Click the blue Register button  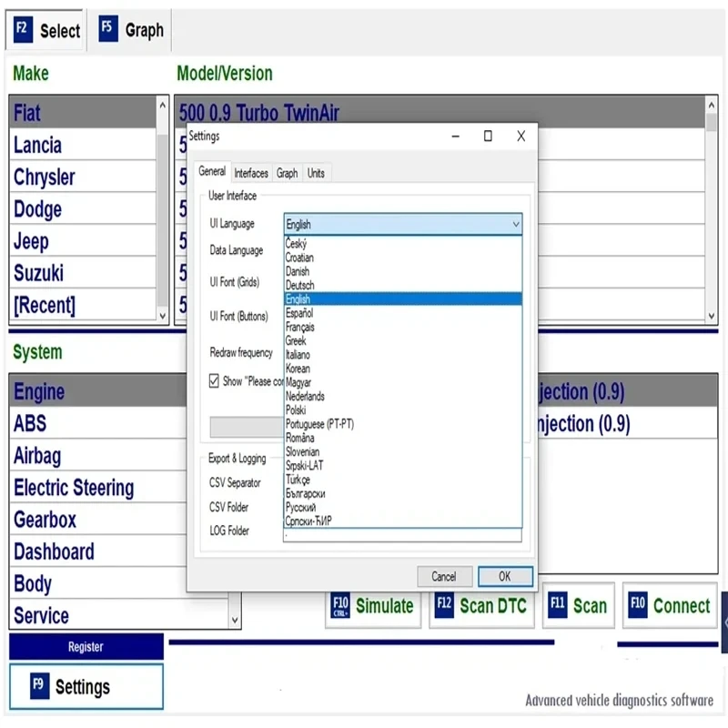click(86, 646)
